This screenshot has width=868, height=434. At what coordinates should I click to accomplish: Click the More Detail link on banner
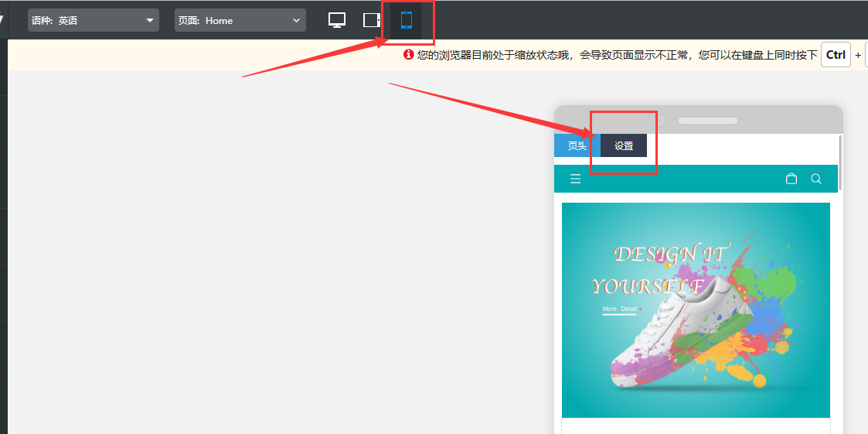[x=620, y=309]
